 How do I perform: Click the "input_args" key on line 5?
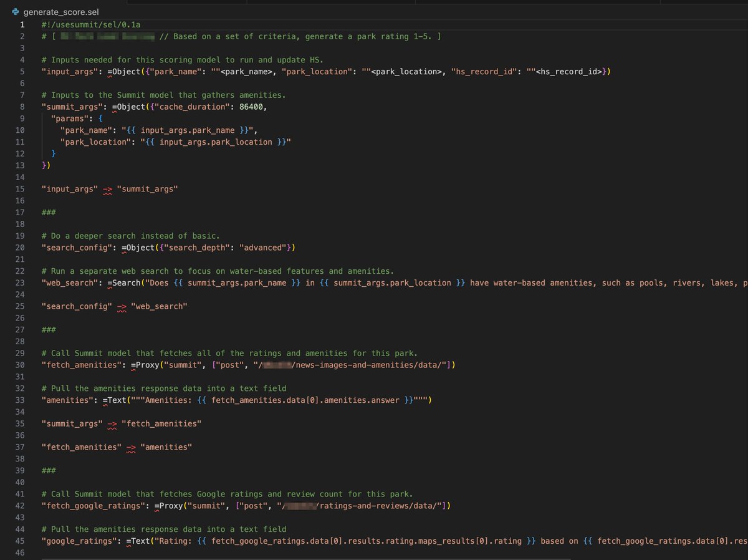pos(69,72)
